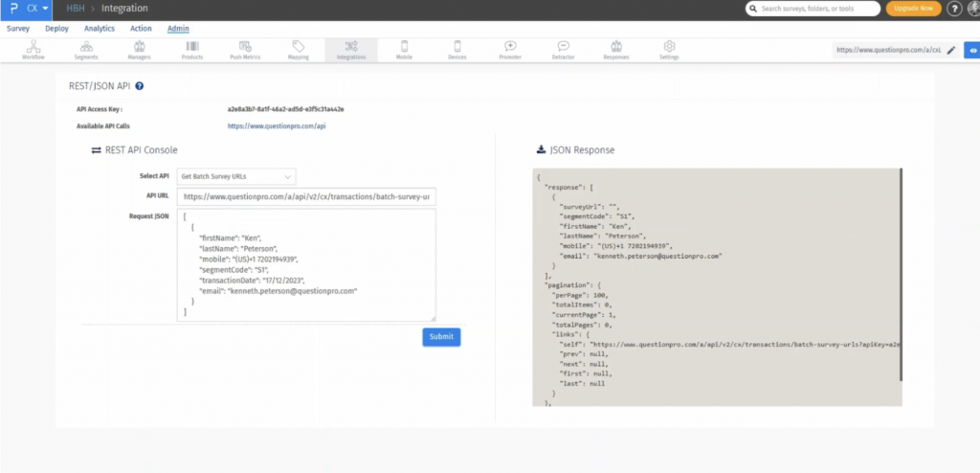Click the "segmentCode" line in JSON Response

click(597, 216)
